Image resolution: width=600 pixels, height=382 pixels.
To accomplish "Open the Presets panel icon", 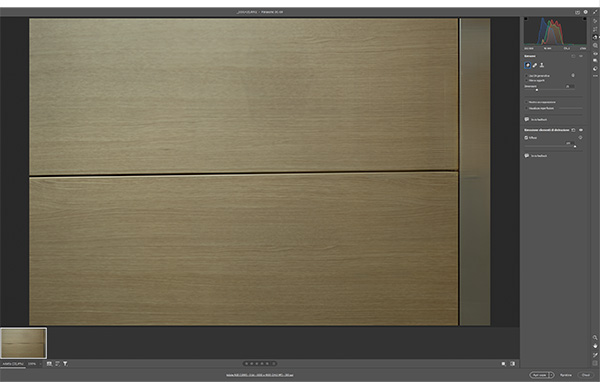I will click(595, 69).
